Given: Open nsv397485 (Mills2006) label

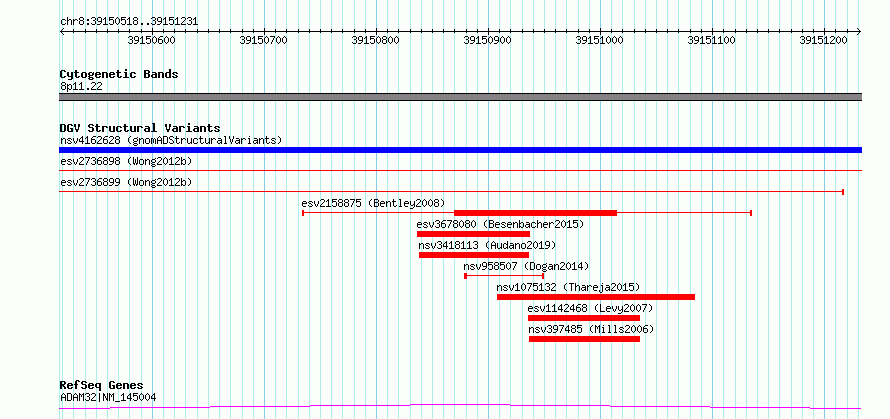Looking at the screenshot, I should coord(591,329).
